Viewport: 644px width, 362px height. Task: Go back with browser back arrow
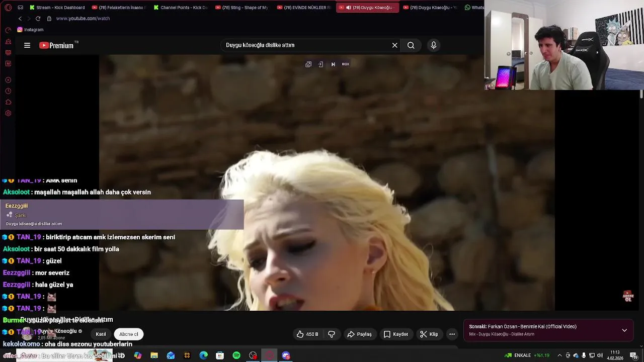point(20,19)
